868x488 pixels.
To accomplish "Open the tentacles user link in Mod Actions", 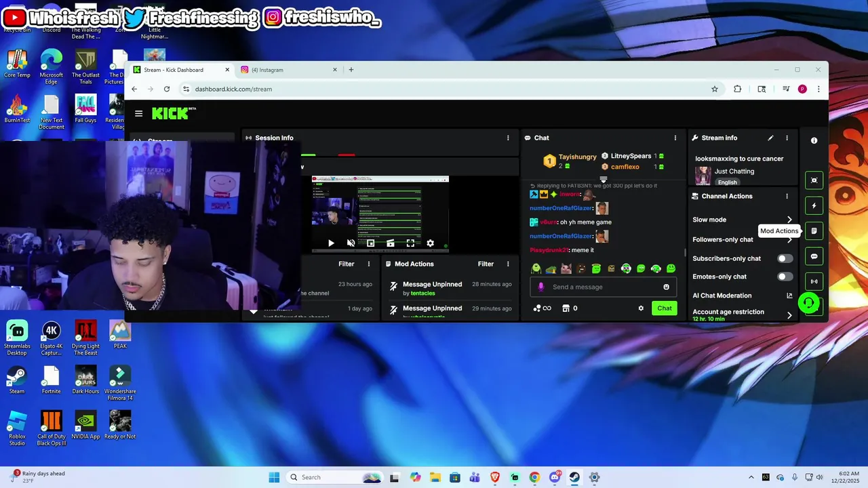I will point(423,293).
